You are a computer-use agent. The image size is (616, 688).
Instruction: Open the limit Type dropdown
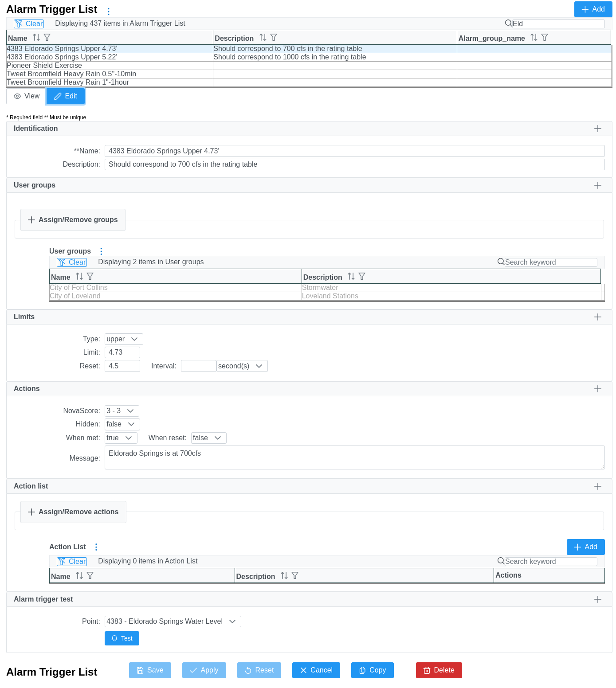point(123,339)
